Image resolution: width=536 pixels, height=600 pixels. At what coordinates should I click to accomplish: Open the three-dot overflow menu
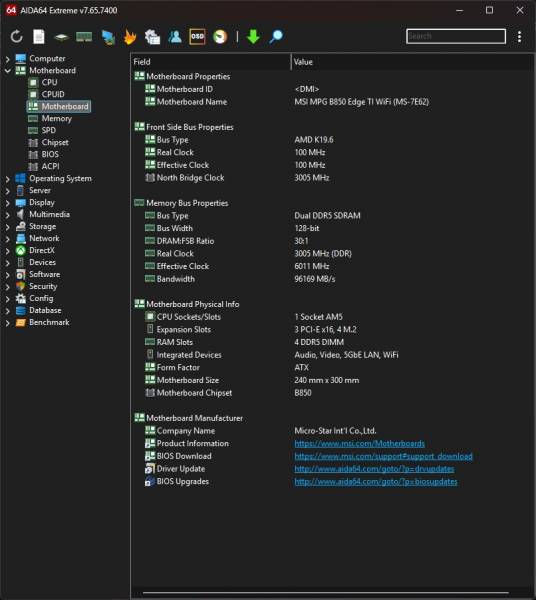(x=519, y=37)
